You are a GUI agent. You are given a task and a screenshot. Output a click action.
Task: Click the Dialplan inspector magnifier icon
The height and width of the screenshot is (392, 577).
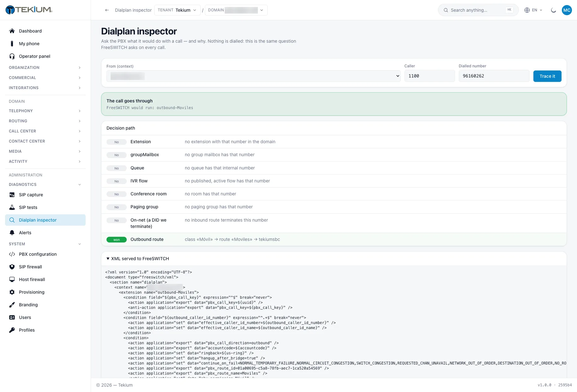pyautogui.click(x=12, y=220)
